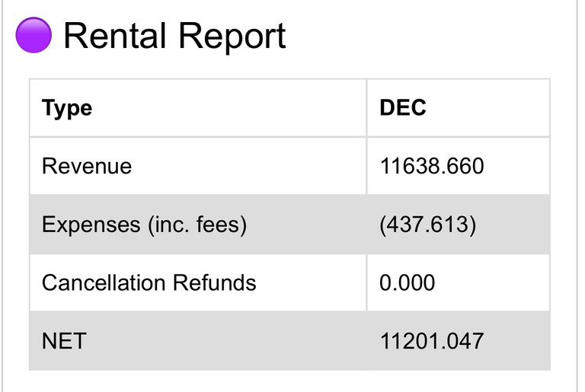This screenshot has height=392, width=585.
Task: Click the DEC column header
Action: click(402, 107)
